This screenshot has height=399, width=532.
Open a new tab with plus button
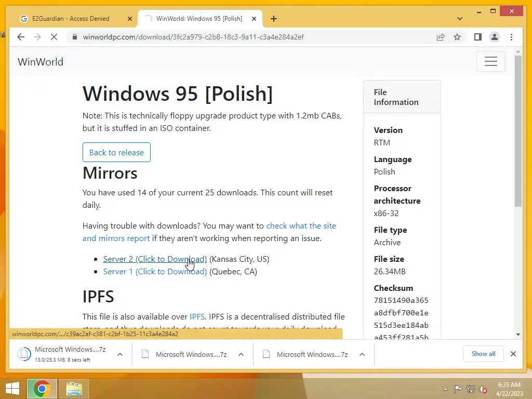coord(274,19)
